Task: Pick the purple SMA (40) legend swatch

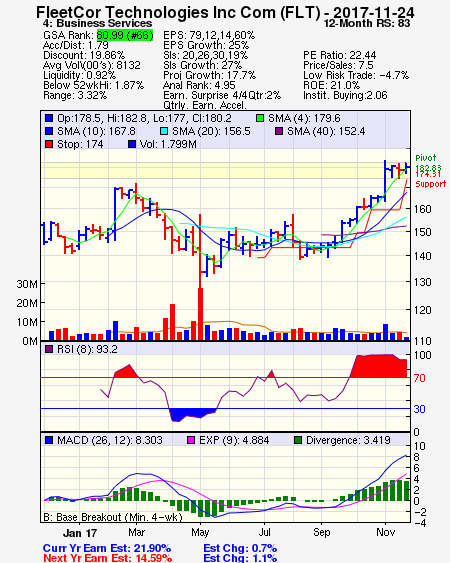Action: pos(279,131)
